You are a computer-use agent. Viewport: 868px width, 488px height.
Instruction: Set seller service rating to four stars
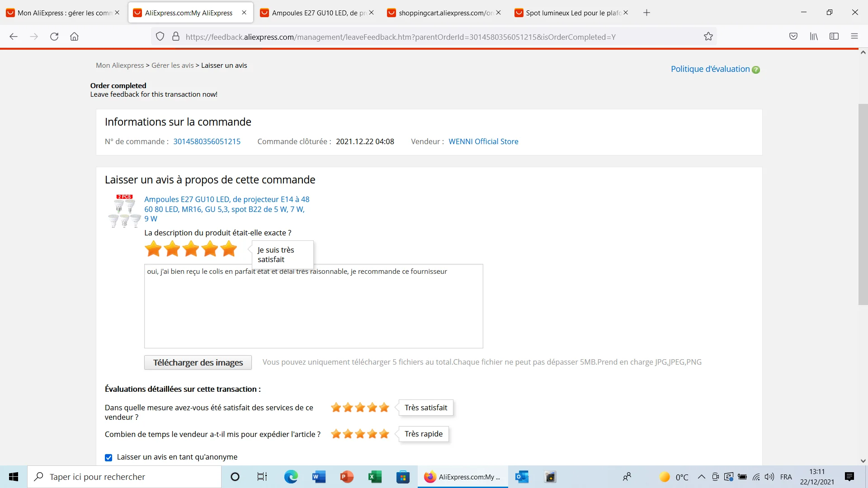(x=372, y=408)
